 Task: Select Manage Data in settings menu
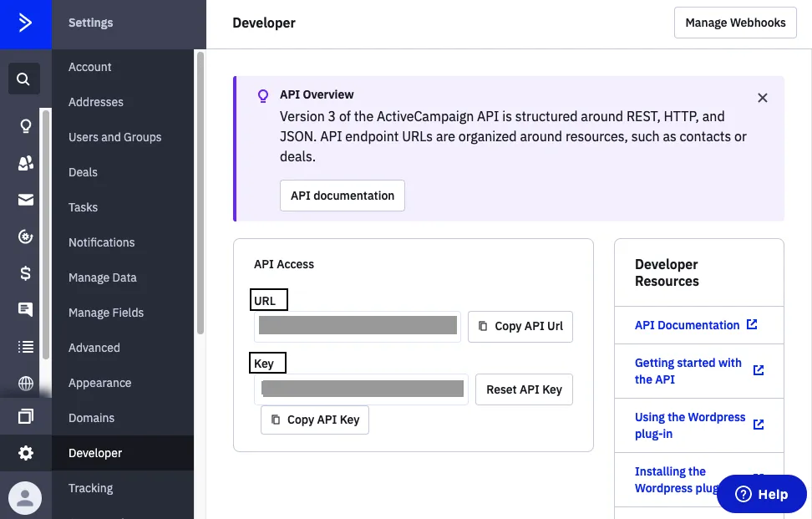pos(103,277)
